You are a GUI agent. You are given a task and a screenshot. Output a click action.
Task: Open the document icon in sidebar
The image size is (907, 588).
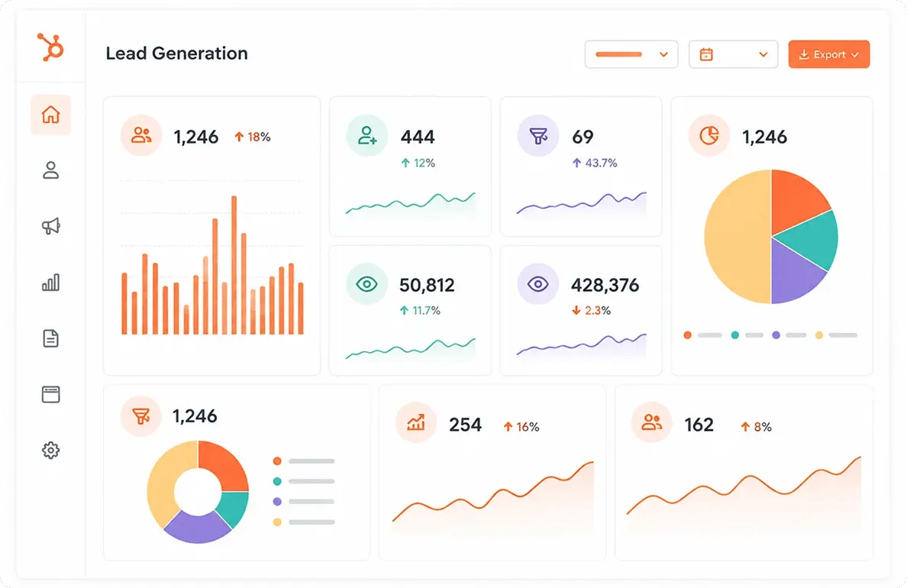tap(51, 338)
